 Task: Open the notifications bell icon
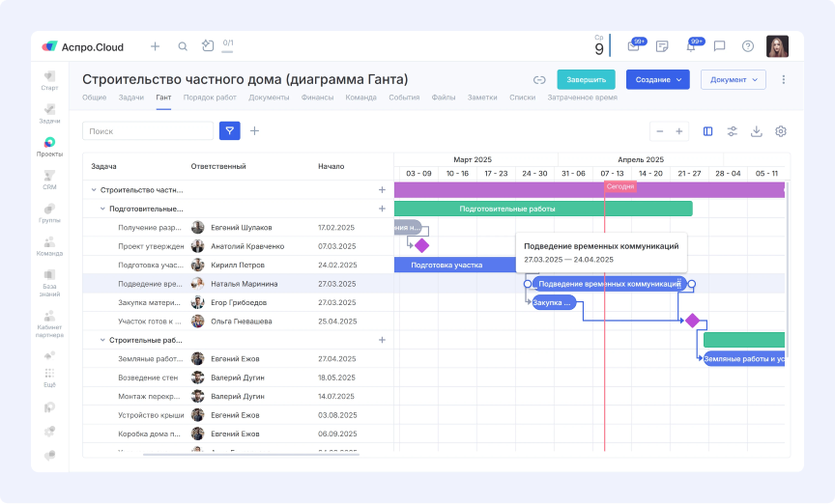coord(691,46)
